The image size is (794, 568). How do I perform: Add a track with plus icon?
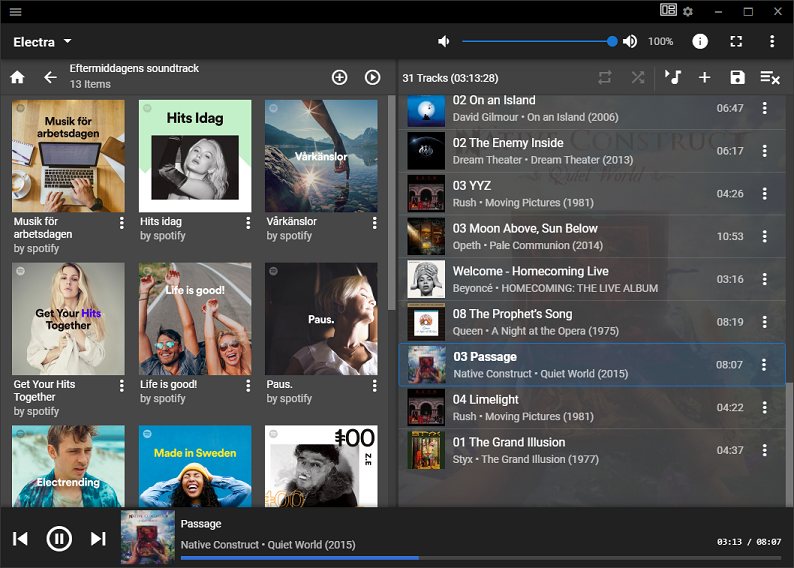[704, 77]
